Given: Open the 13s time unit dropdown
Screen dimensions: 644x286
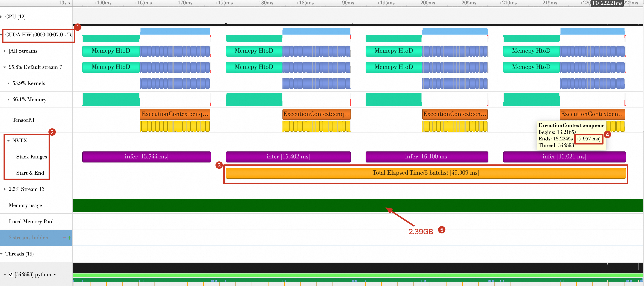Looking at the screenshot, I should click(x=69, y=3).
